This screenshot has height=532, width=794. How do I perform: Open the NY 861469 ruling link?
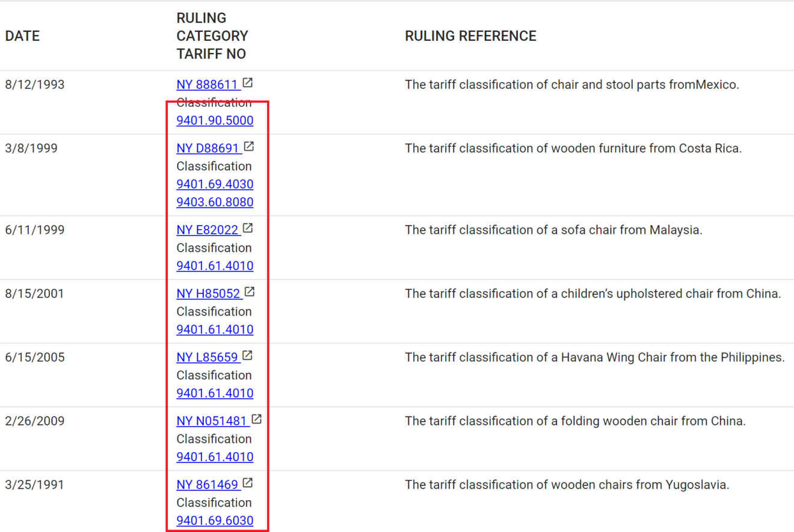206,484
